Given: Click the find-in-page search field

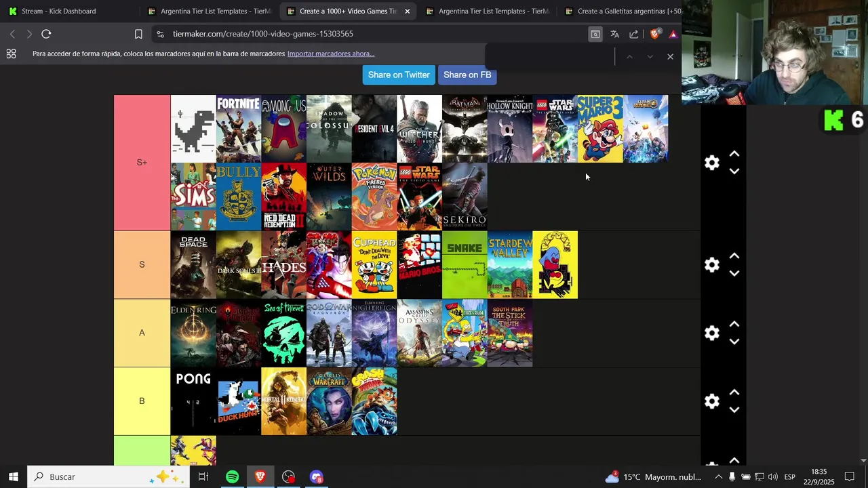Looking at the screenshot, I should 549,57.
